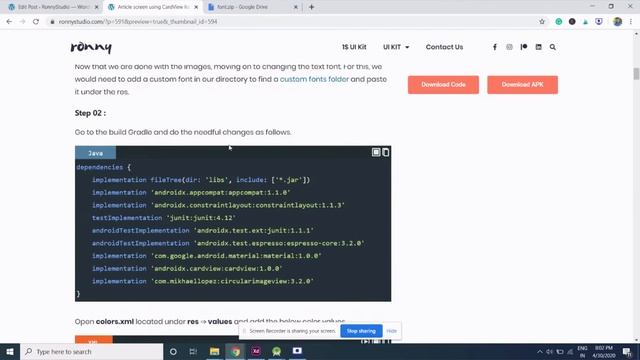
Task: Open the Facebook social icon
Action: pos(495,47)
